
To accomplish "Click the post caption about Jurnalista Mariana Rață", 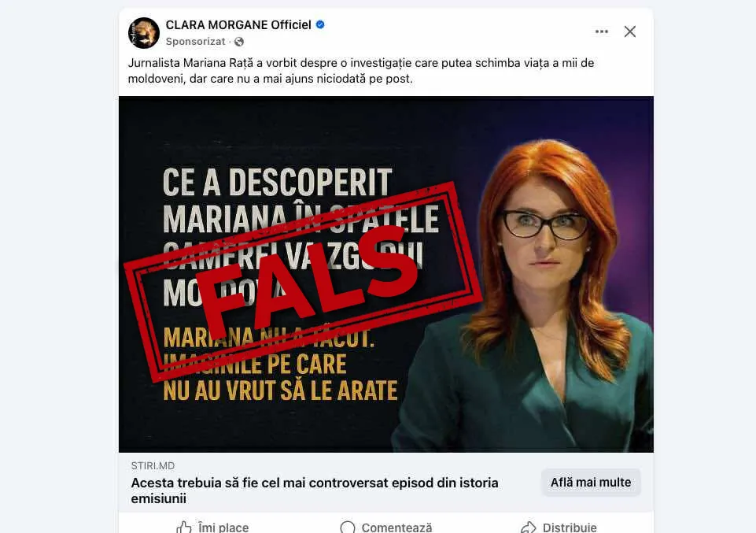I will (x=360, y=71).
